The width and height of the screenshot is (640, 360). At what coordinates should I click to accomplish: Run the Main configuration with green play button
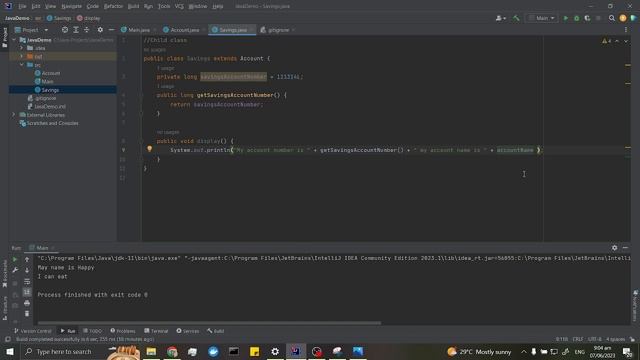click(565, 18)
